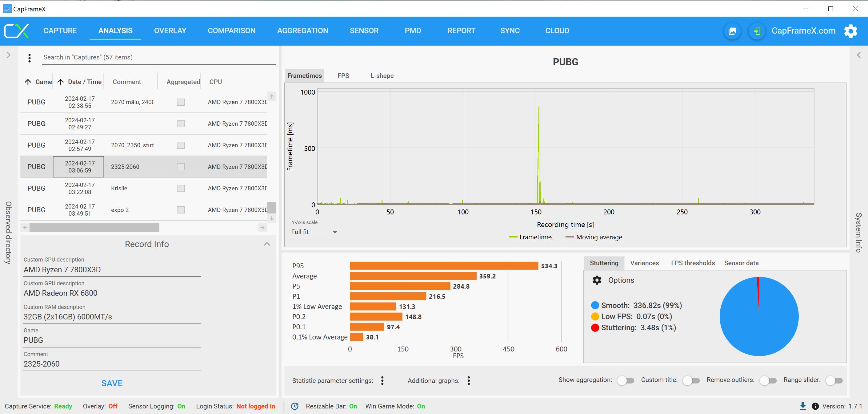The image size is (868, 414).
Task: Click the Comment column header
Action: click(127, 82)
